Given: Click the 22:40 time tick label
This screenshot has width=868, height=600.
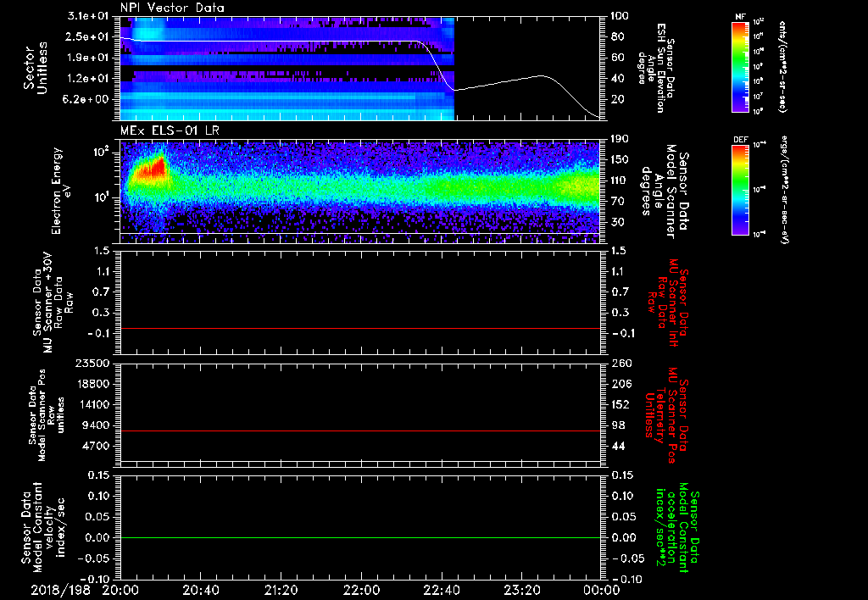Looking at the screenshot, I should (x=441, y=590).
